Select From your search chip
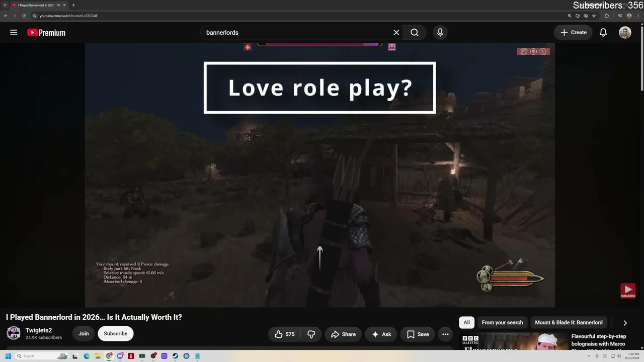 (x=502, y=323)
